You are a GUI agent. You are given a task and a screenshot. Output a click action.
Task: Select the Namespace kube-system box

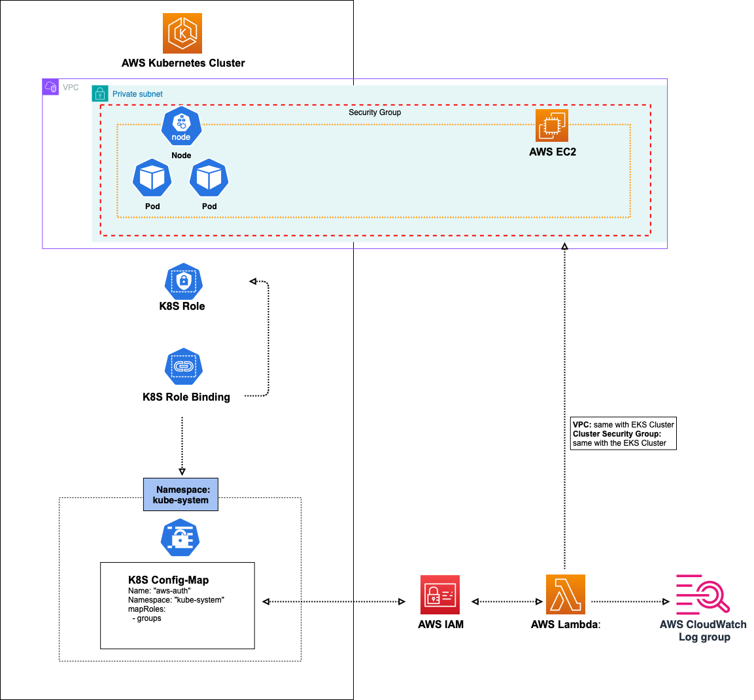[180, 495]
